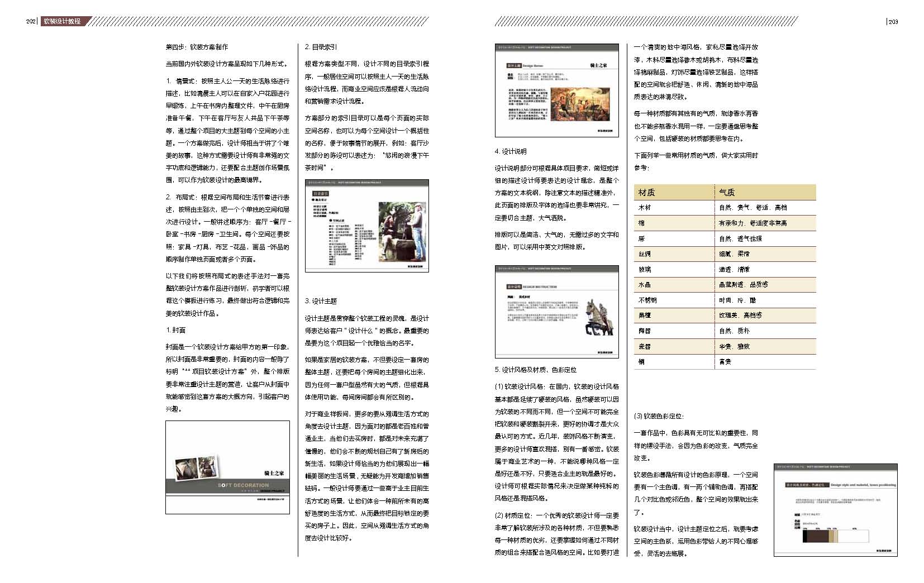This screenshot has width=924, height=583.
Task: Click page number 203
Action: (x=893, y=22)
